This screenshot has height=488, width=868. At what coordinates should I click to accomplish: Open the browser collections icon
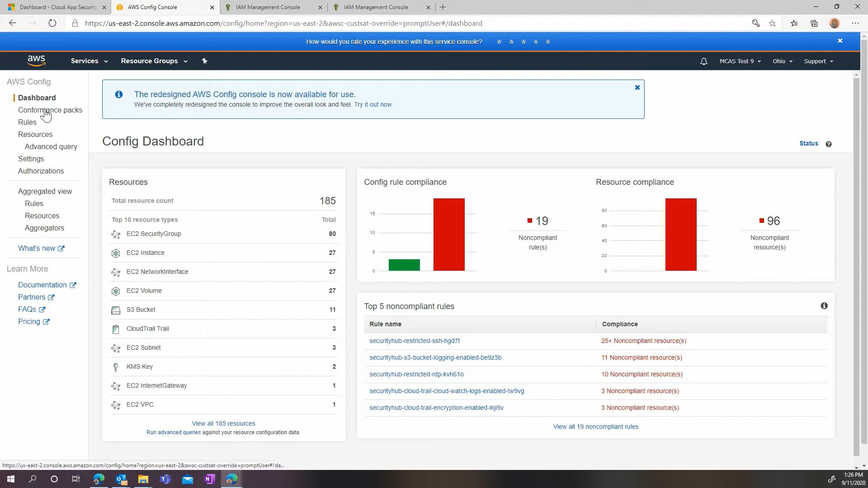pos(814,23)
